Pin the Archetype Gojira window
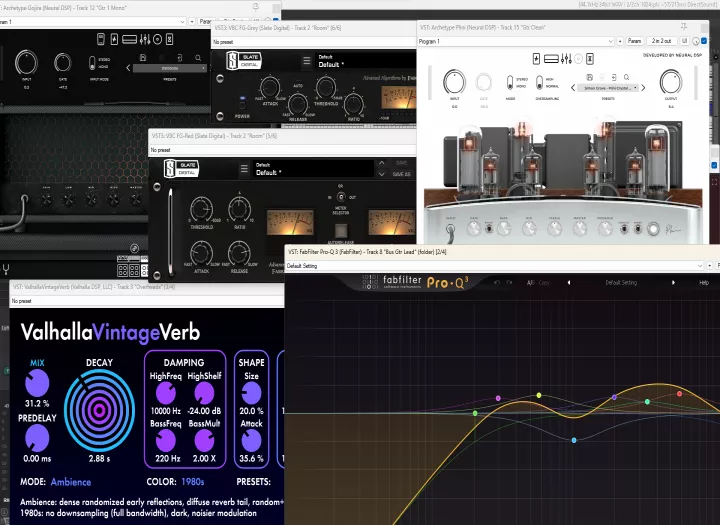 [x=256, y=6]
